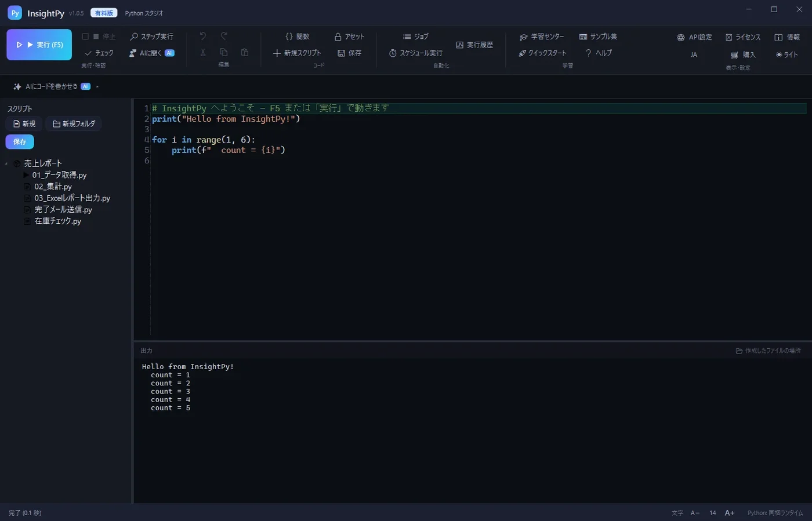Viewport: 812px width, 521px height.
Task: Toggle the ライト light theme
Action: (x=787, y=54)
